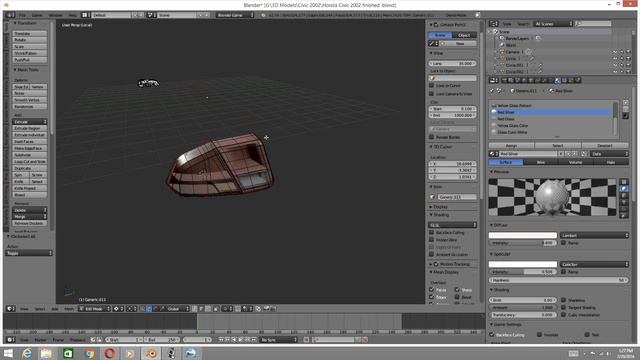Open the Lambert diffuse shader dropdown
The height and width of the screenshot is (360, 640).
[x=594, y=236]
